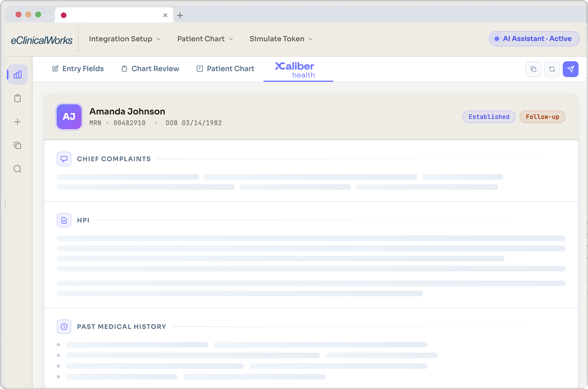Click the Established badge
The height and width of the screenshot is (389, 588).
[489, 117]
